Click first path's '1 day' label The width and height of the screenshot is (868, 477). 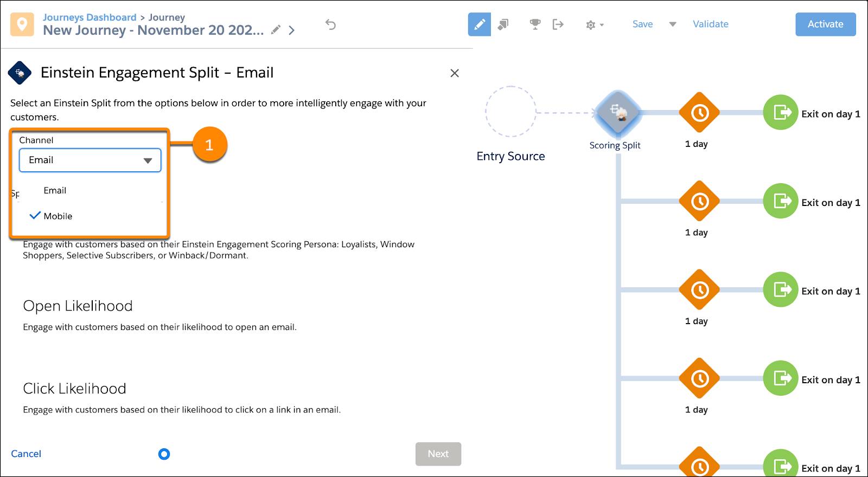pyautogui.click(x=696, y=144)
